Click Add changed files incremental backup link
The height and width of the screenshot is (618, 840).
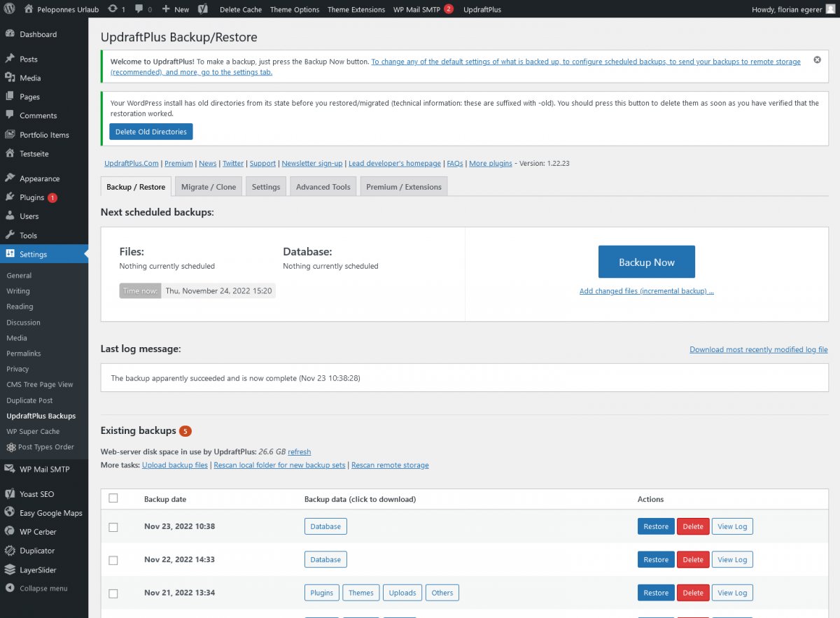[x=647, y=291]
